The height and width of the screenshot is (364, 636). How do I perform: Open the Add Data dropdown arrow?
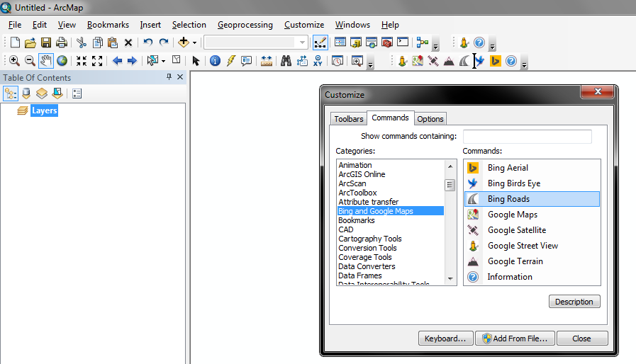tap(195, 42)
